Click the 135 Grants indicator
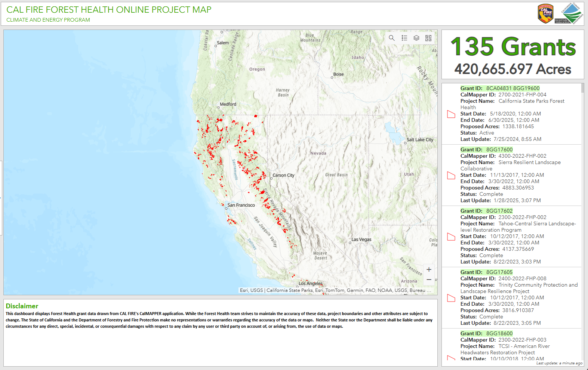This screenshot has height=370, width=588. click(x=512, y=47)
